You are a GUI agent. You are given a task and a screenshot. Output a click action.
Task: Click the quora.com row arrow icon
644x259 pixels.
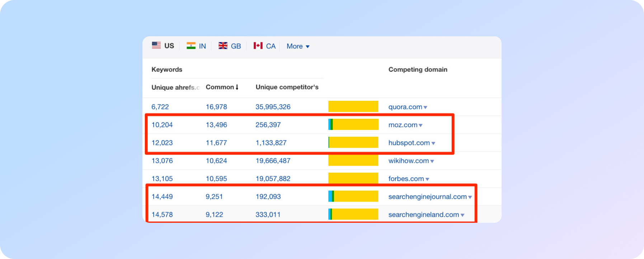coord(426,107)
